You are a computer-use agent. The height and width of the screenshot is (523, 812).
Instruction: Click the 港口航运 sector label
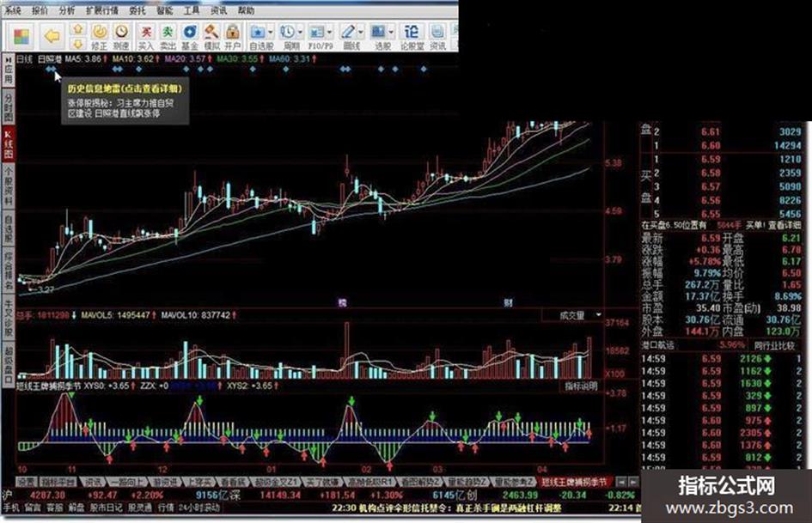[658, 345]
